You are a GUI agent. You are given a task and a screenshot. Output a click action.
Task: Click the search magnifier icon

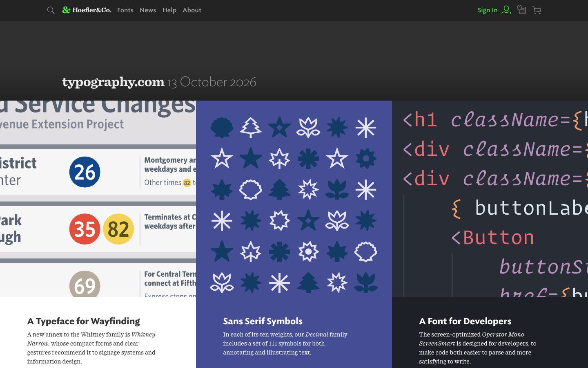(x=51, y=10)
